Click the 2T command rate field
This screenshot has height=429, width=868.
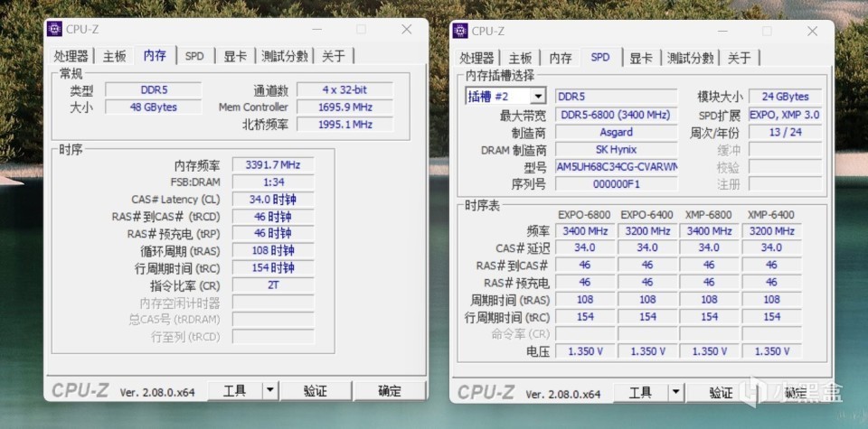(273, 285)
